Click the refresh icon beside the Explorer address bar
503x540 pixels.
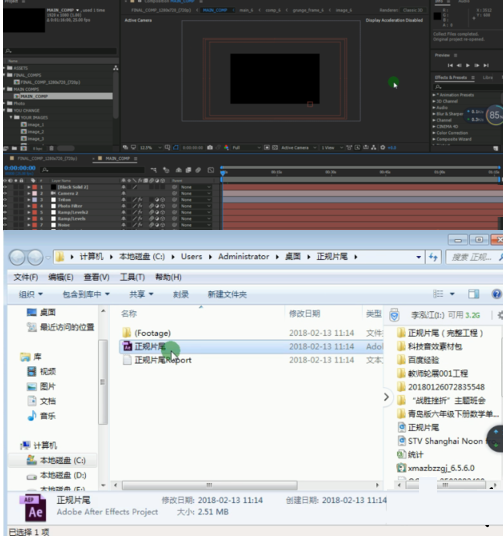point(433,257)
